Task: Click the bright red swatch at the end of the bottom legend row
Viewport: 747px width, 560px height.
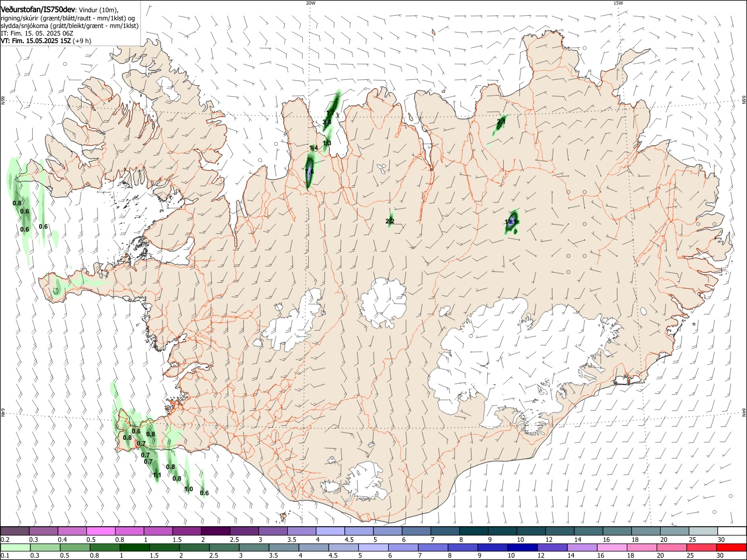Action: (731, 547)
